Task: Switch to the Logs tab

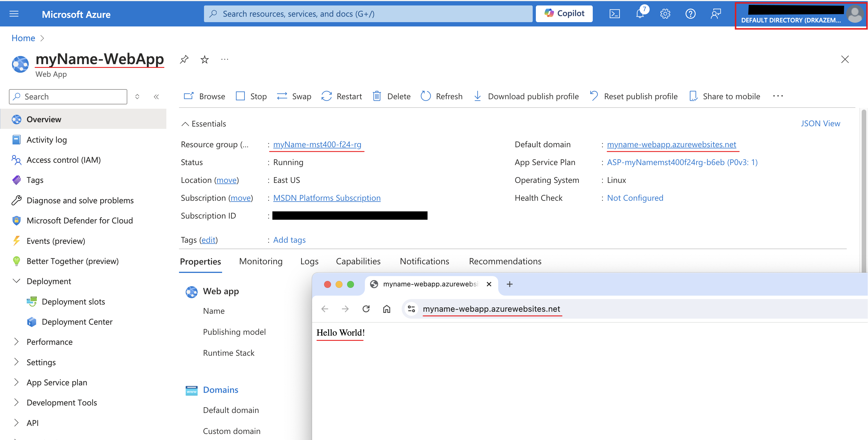Action: (x=309, y=261)
